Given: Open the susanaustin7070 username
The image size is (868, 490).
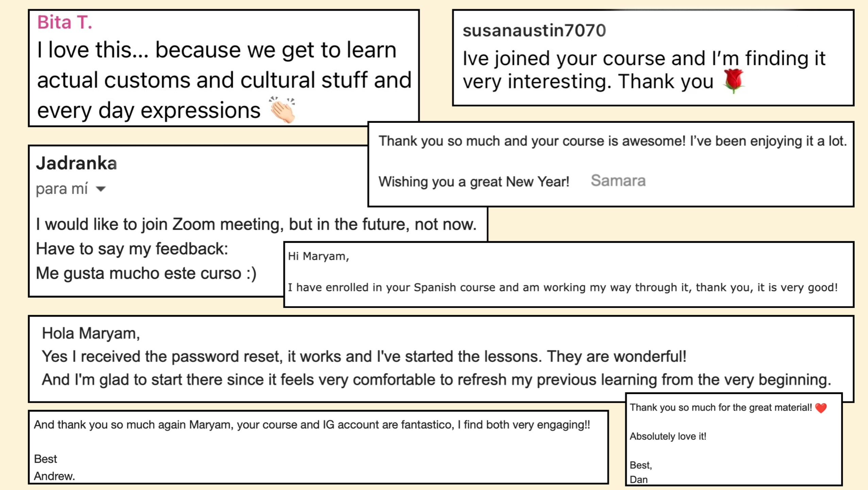Looking at the screenshot, I should pos(534,30).
